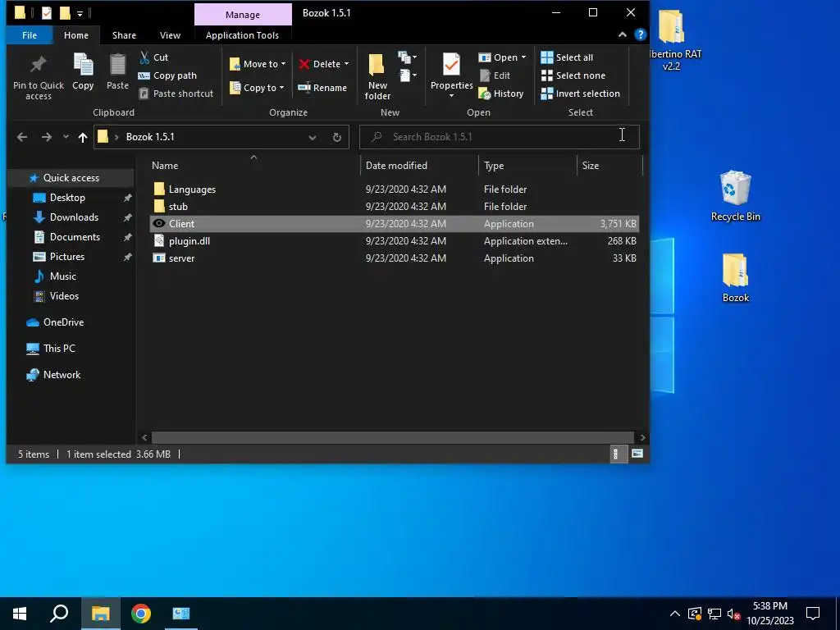840x630 pixels.
Task: Expand the Open button dropdown arrow
Action: (x=523, y=57)
